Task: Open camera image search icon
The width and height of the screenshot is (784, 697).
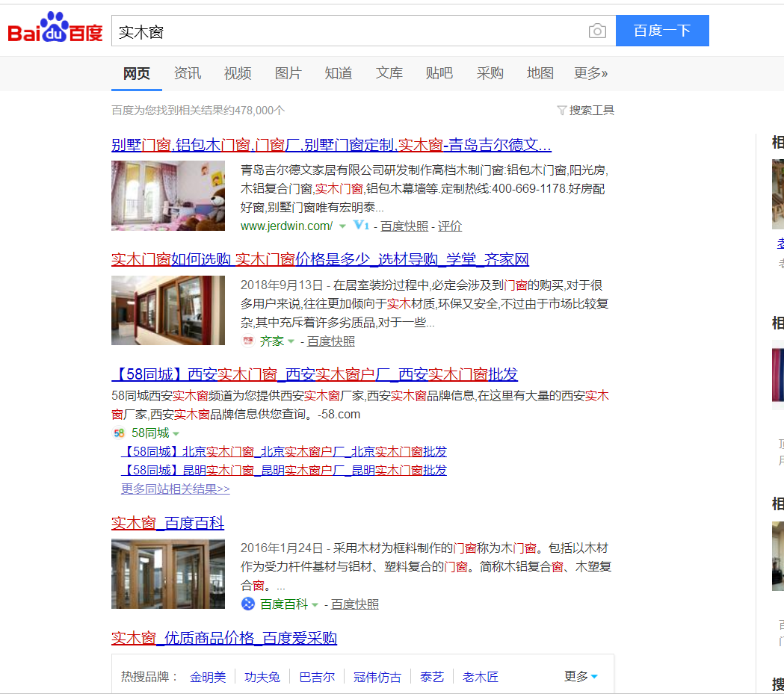Action: [597, 31]
